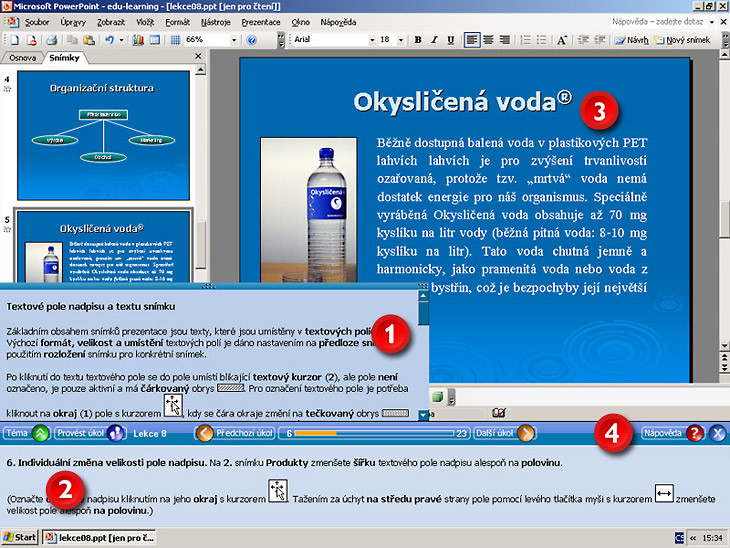Viewport: 730px width, 548px height.
Task: Apply bold formatting
Action: (x=418, y=40)
